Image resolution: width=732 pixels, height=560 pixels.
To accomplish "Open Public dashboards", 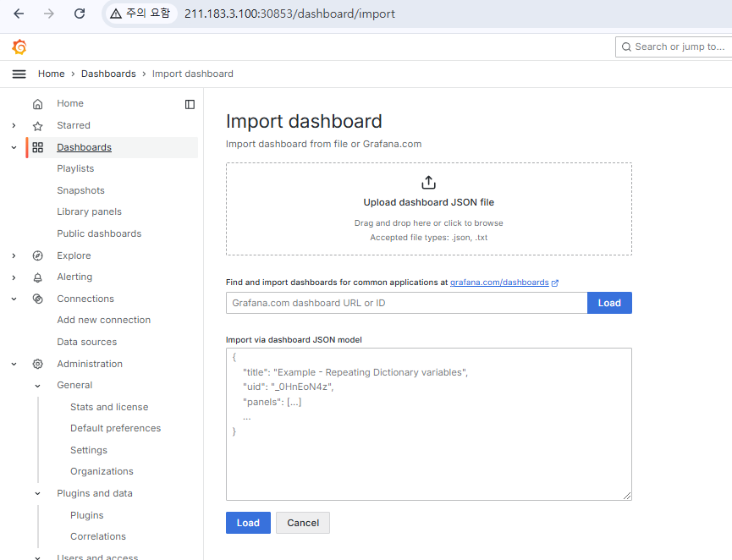I will [x=99, y=233].
